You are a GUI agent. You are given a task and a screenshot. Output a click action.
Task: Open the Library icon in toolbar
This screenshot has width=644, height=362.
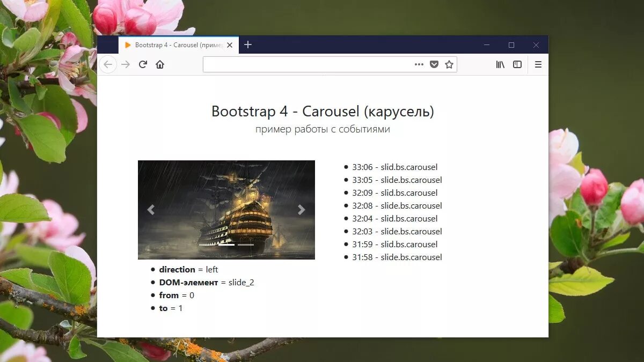pos(500,64)
